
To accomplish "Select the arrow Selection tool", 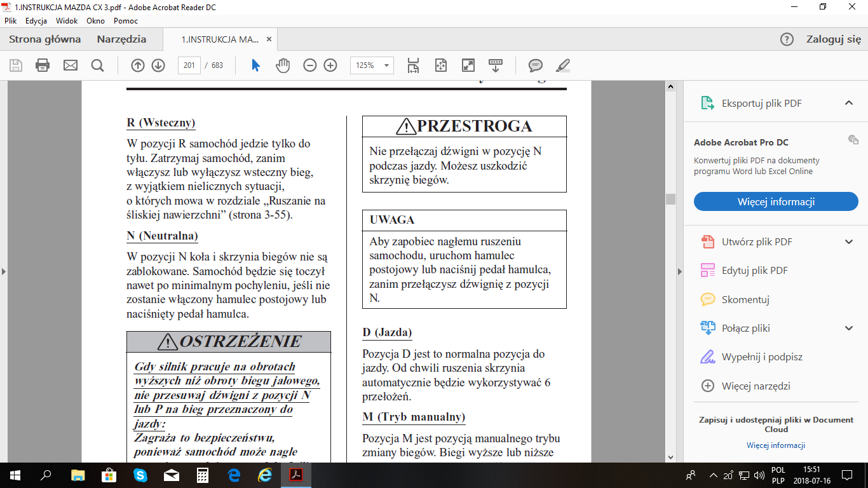I will 255,65.
